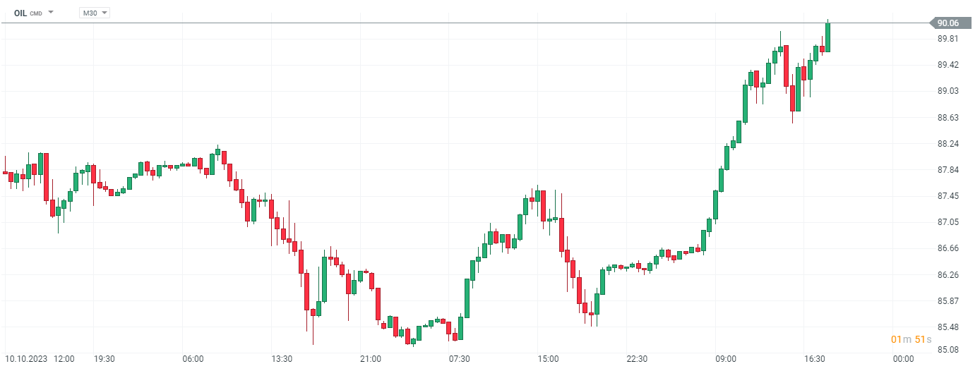Click the latest green candle at 90.06
Image resolution: width=980 pixels, height=371 pixels.
[x=827, y=37]
